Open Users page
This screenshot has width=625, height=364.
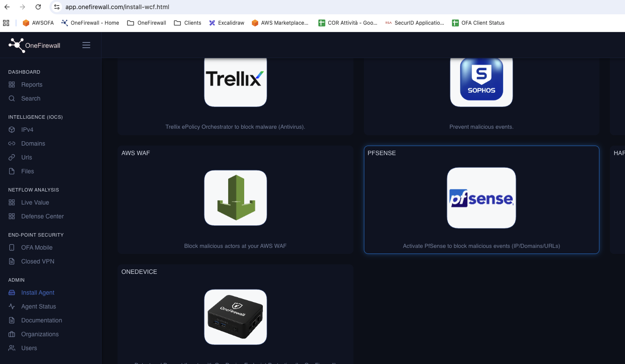click(29, 348)
